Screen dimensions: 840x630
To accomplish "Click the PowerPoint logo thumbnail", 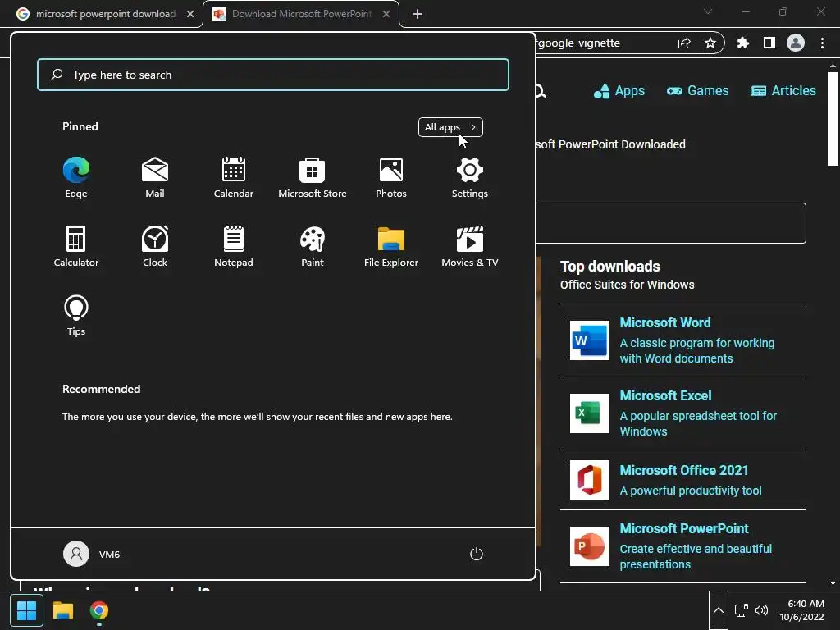I will pyautogui.click(x=589, y=546).
